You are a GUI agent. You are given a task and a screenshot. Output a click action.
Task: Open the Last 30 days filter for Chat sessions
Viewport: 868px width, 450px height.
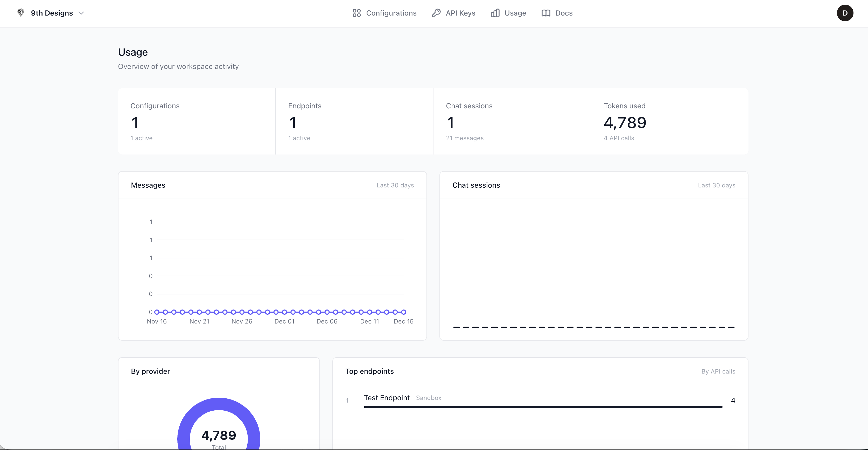point(717,185)
